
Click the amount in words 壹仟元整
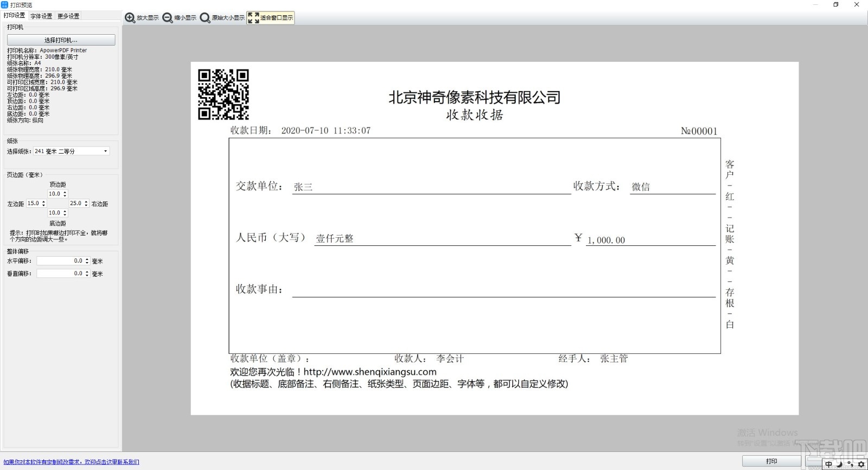click(335, 239)
